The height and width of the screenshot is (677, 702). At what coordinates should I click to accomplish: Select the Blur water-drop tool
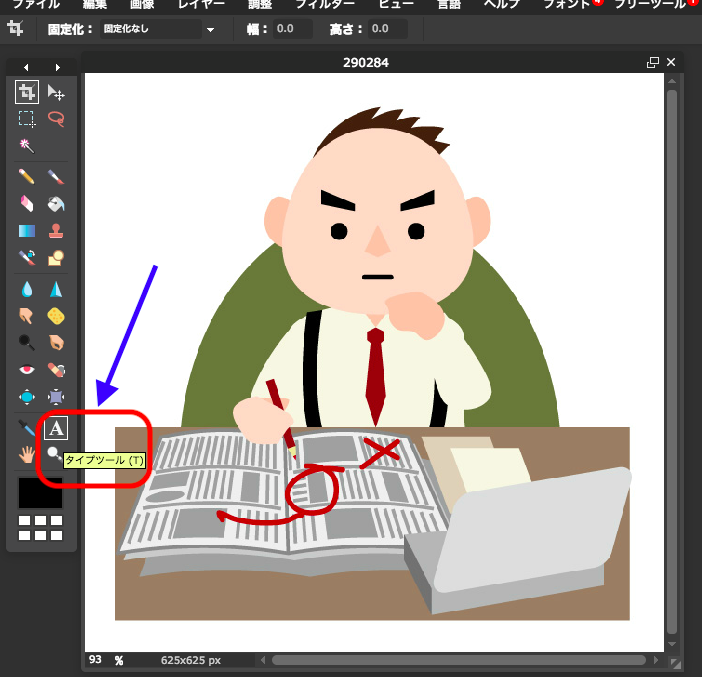[27, 289]
